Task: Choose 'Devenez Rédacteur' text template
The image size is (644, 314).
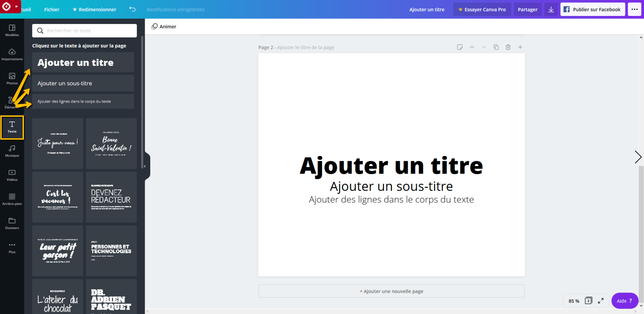Action: click(x=111, y=197)
